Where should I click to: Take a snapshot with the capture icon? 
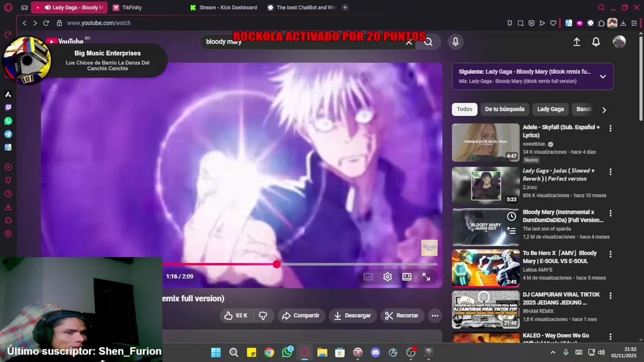(520, 23)
